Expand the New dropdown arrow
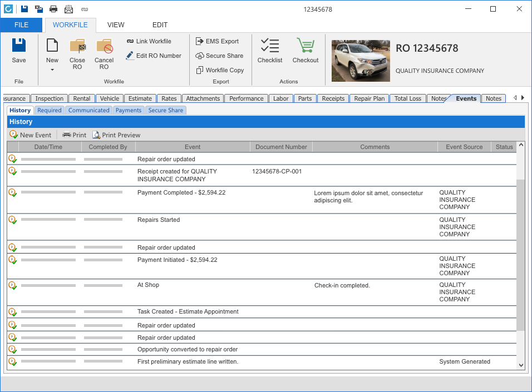The width and height of the screenshot is (532, 392). (x=52, y=70)
